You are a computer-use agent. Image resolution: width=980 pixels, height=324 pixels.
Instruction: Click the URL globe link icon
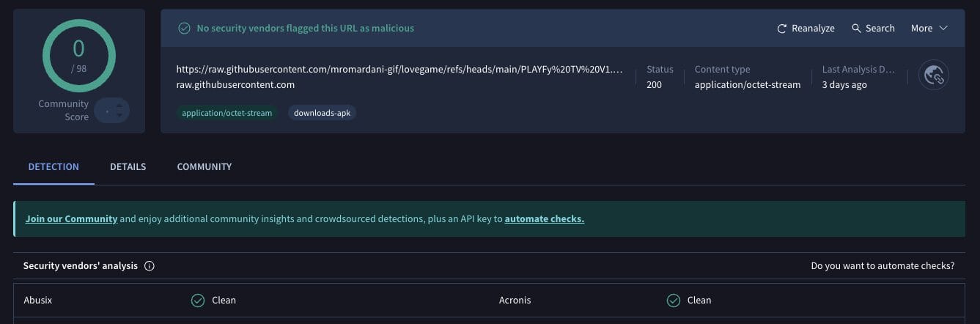(934, 75)
